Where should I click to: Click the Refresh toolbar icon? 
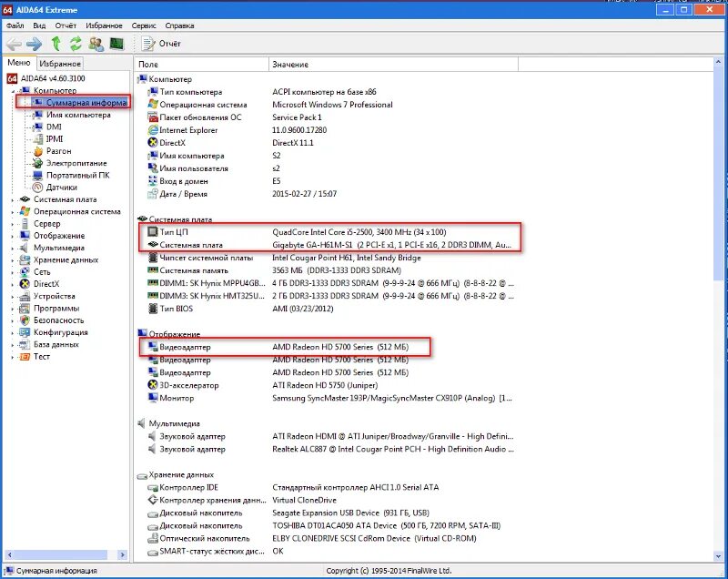(76, 44)
